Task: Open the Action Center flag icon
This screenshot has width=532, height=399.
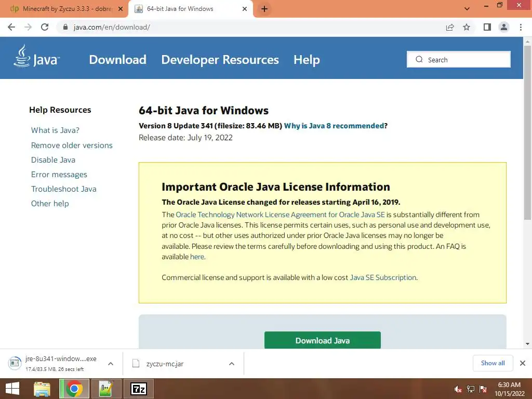Action: click(483, 389)
